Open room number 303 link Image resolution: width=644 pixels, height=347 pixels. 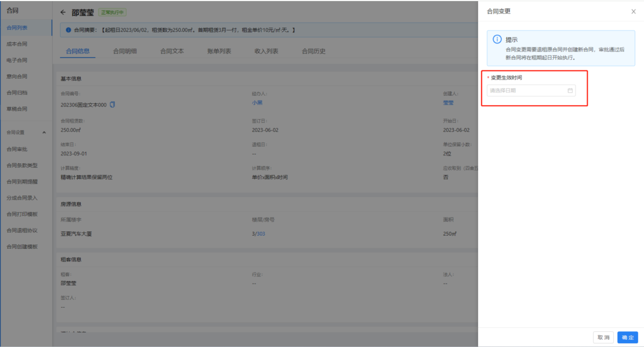pyautogui.click(x=261, y=234)
